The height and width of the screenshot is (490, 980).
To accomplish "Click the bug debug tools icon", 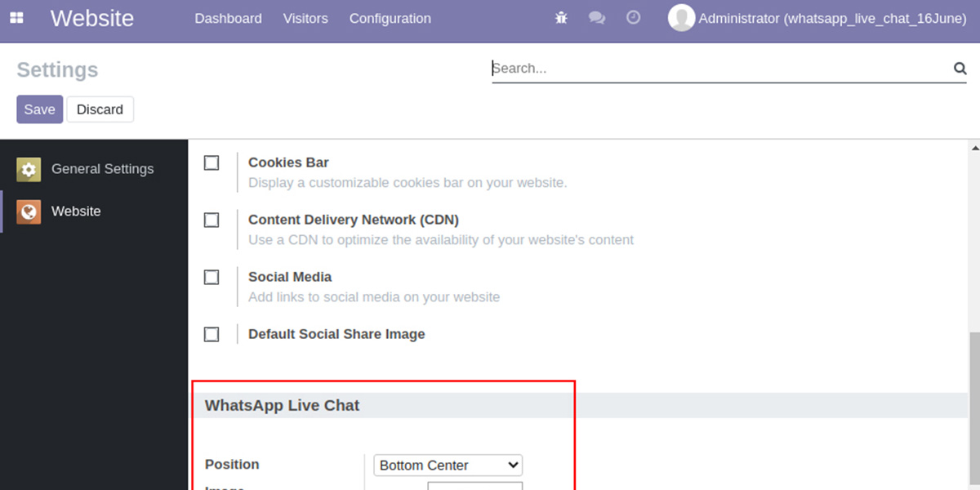I will (x=560, y=18).
